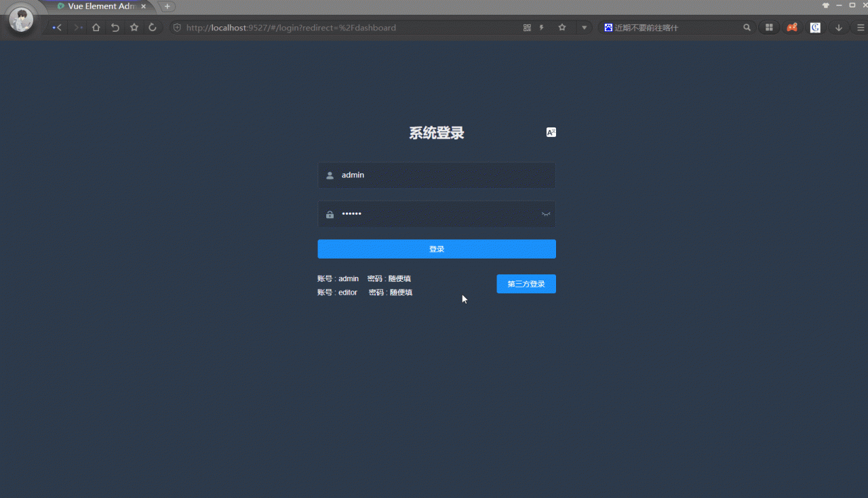
Task: Click the lightning speed-mode icon
Action: click(x=542, y=28)
